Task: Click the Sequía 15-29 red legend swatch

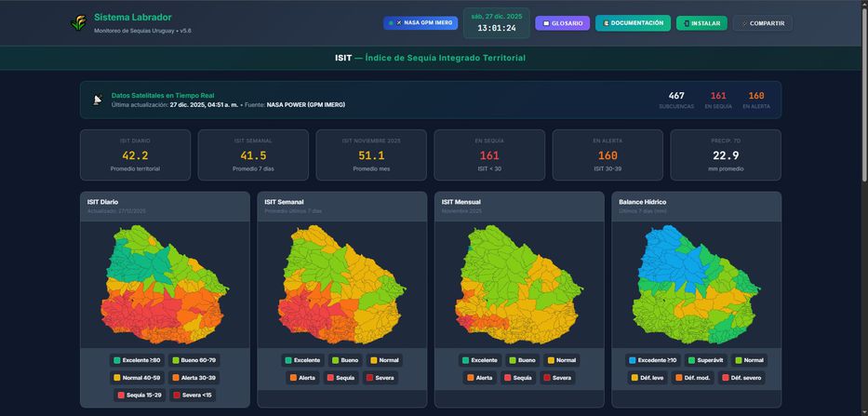Action: coord(121,395)
